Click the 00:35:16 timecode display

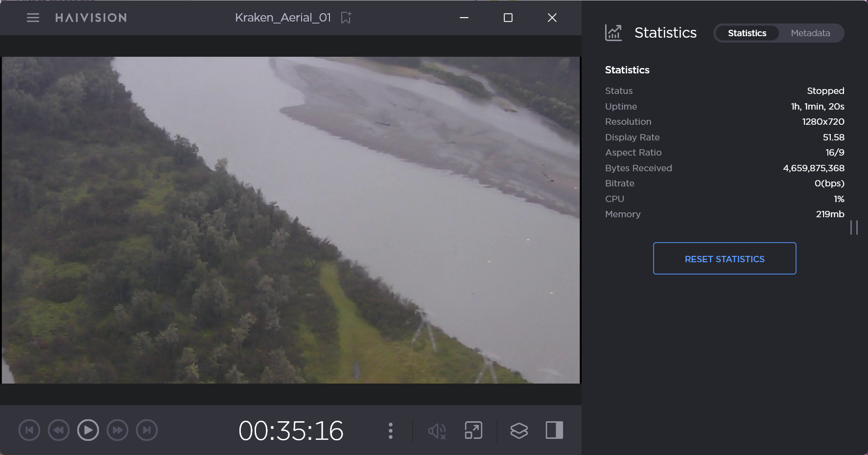[291, 431]
